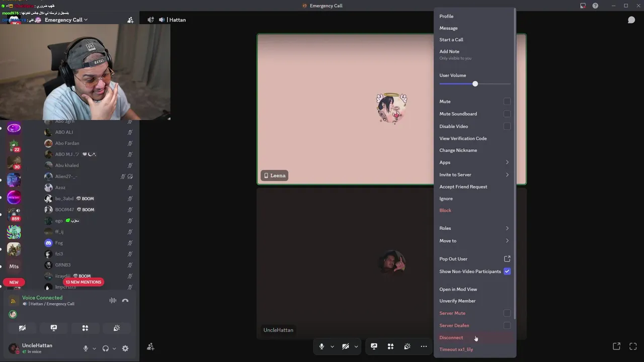Click connection signal icon beside Voice Connected

(x=13, y=301)
